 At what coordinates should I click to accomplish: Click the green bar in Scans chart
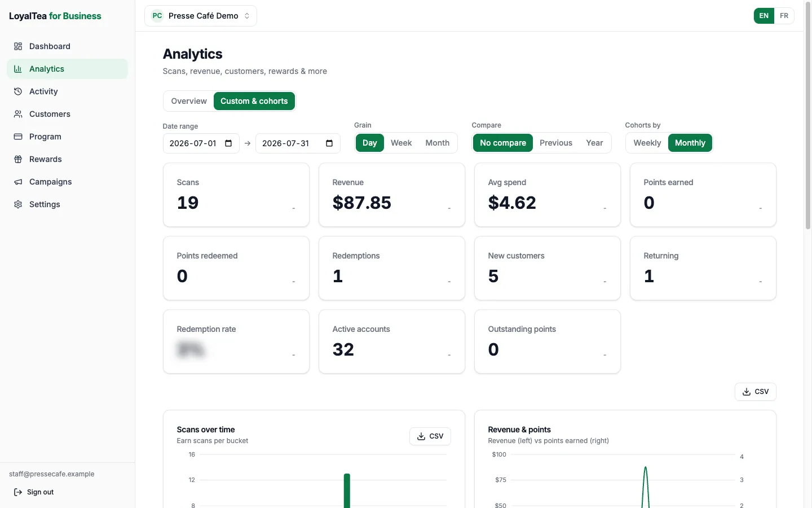point(347,491)
